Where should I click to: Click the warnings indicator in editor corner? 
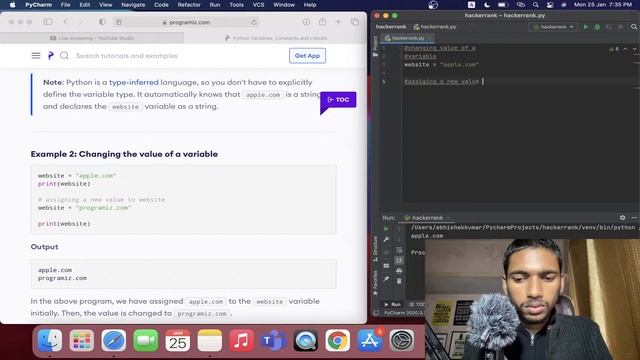click(614, 49)
